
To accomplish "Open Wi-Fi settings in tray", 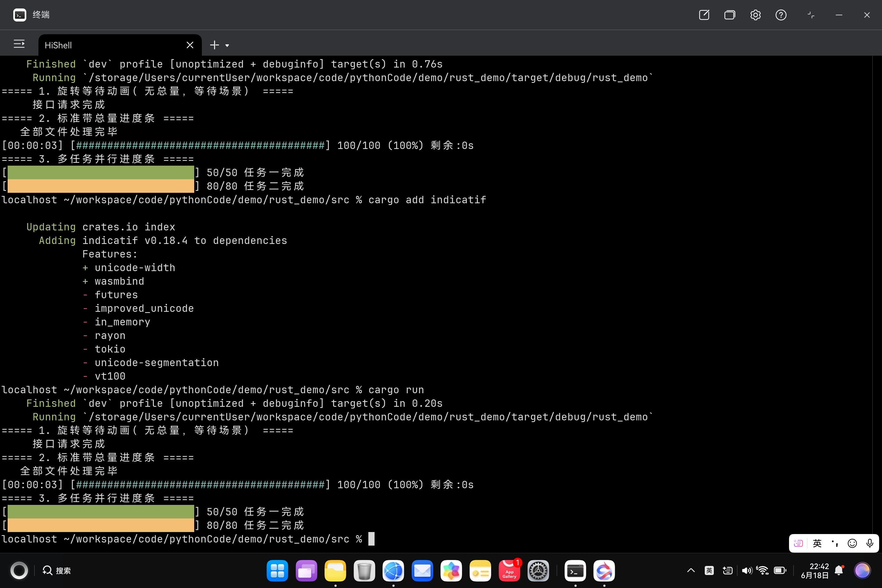I will click(x=762, y=570).
